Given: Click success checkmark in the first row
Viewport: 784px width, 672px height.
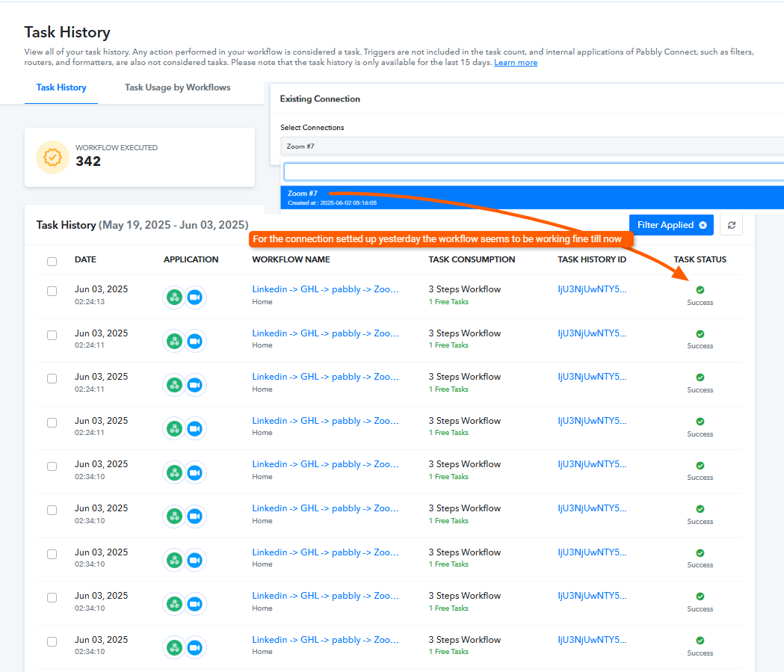Looking at the screenshot, I should point(700,290).
